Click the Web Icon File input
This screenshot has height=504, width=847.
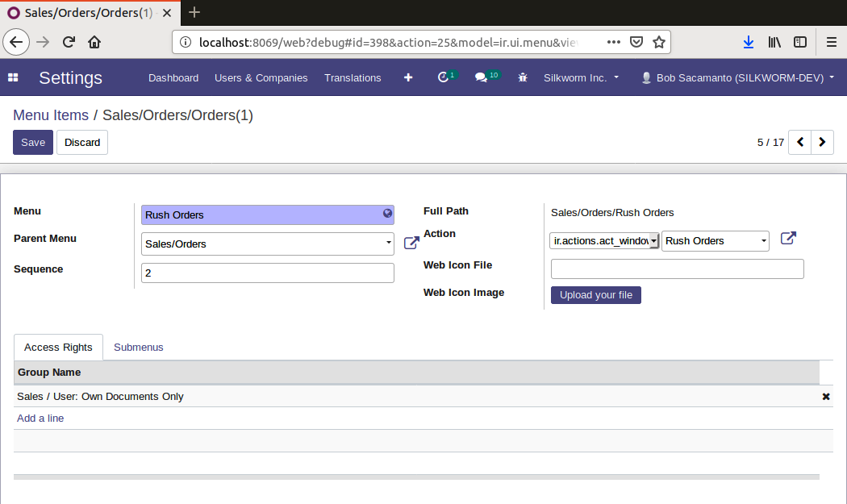678,269
